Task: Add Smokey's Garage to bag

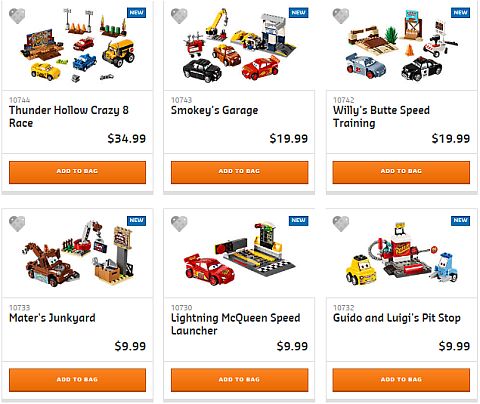Action: point(239,172)
